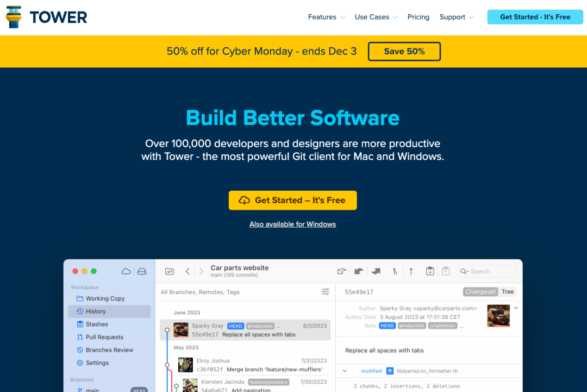The image size is (587, 392).
Task: Navigate back with the left chevron
Action: [188, 271]
